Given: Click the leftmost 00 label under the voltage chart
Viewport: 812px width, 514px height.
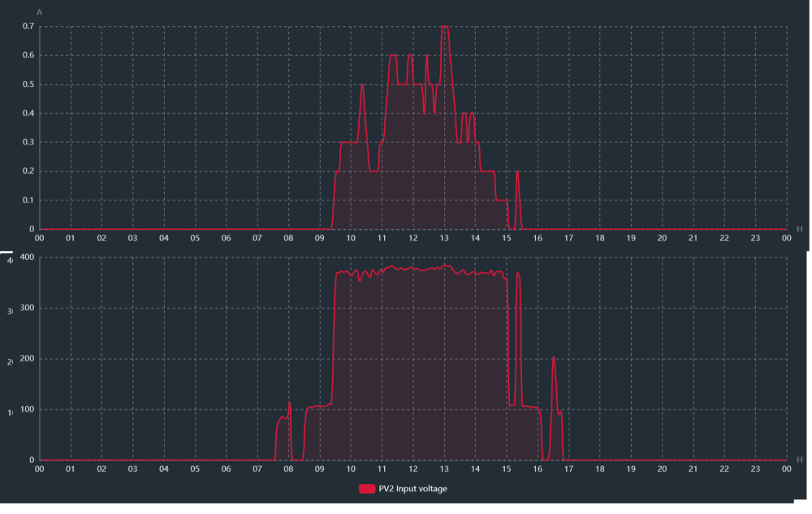Looking at the screenshot, I should (x=39, y=469).
